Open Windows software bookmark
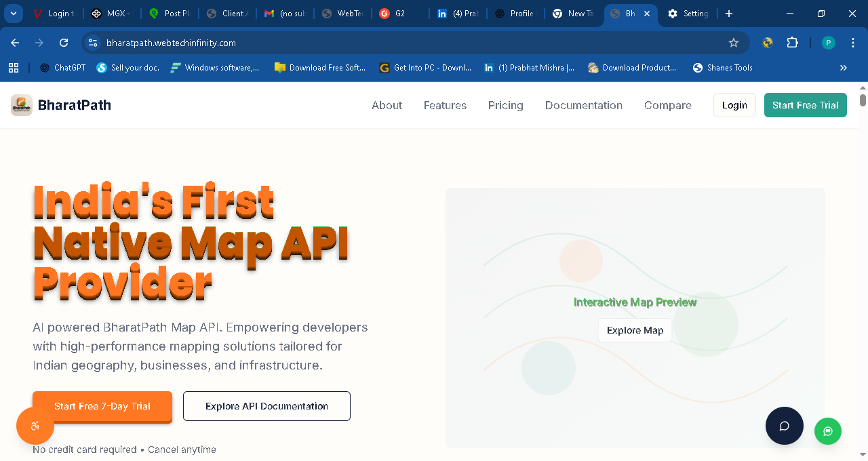This screenshot has width=868, height=461. point(215,68)
